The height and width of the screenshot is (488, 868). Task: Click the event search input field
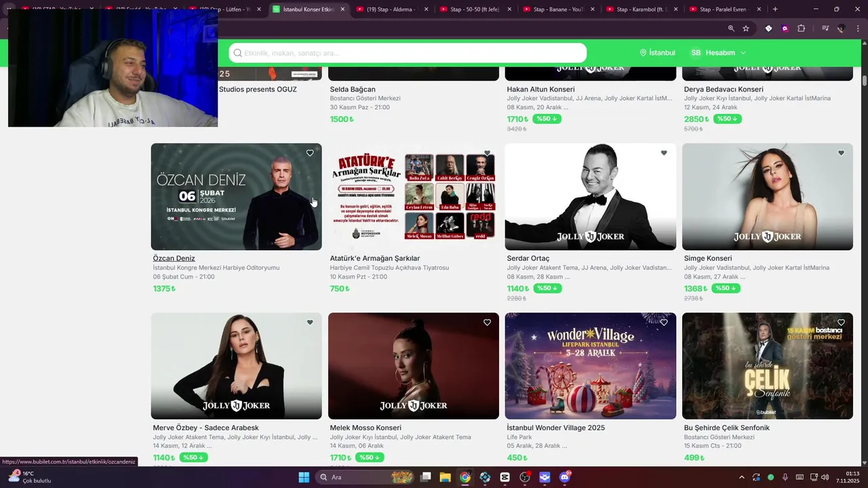[408, 53]
